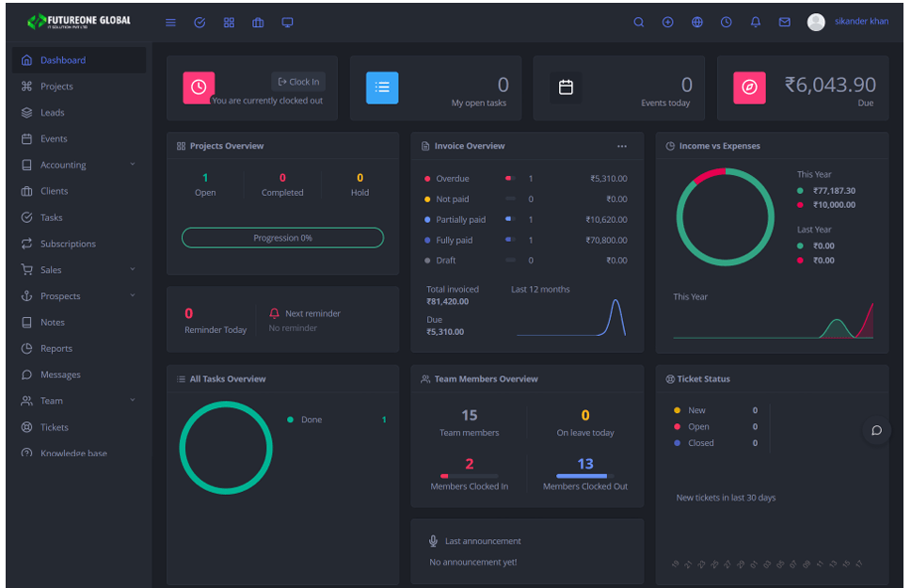Open the clock timer icon in header
911x588 pixels.
click(726, 23)
